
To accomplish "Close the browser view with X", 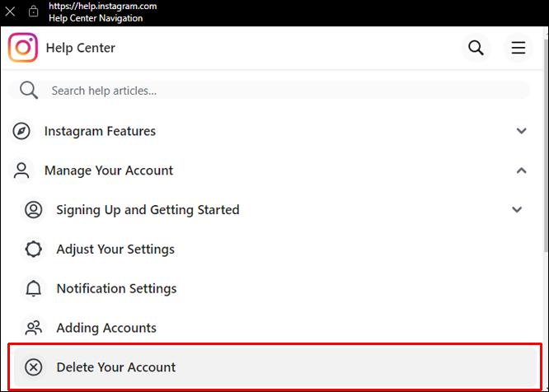I will [x=11, y=12].
